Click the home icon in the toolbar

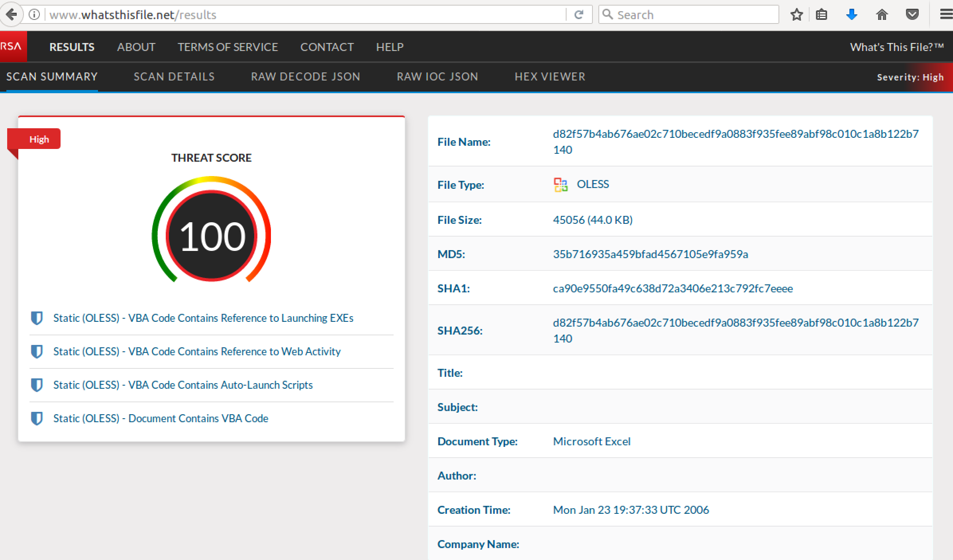tap(882, 15)
